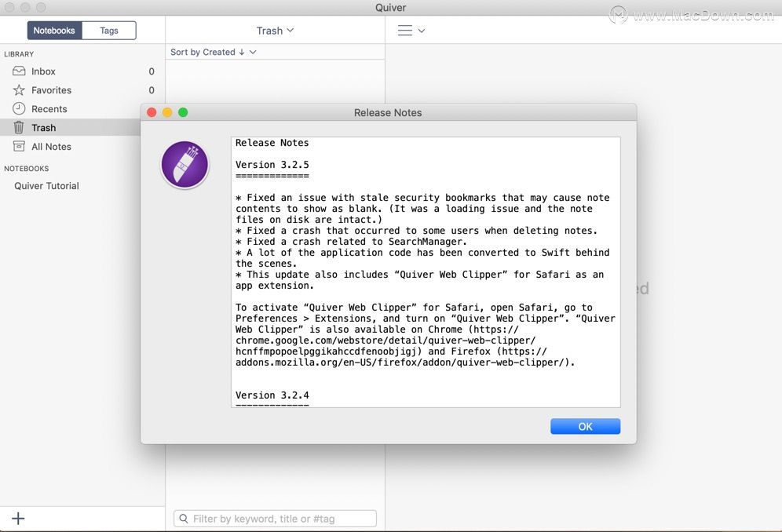Click the Favorites count 0
782x532 pixels.
click(x=152, y=90)
